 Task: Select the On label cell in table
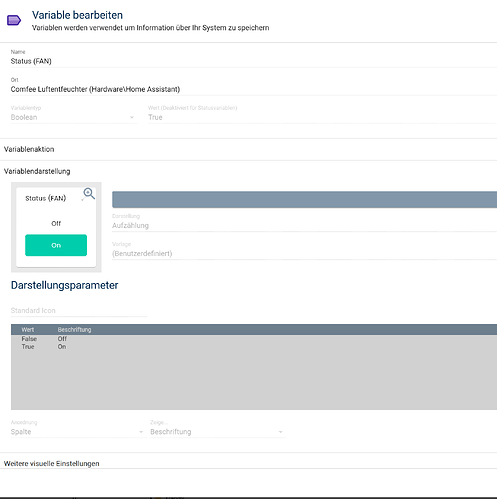(62, 347)
